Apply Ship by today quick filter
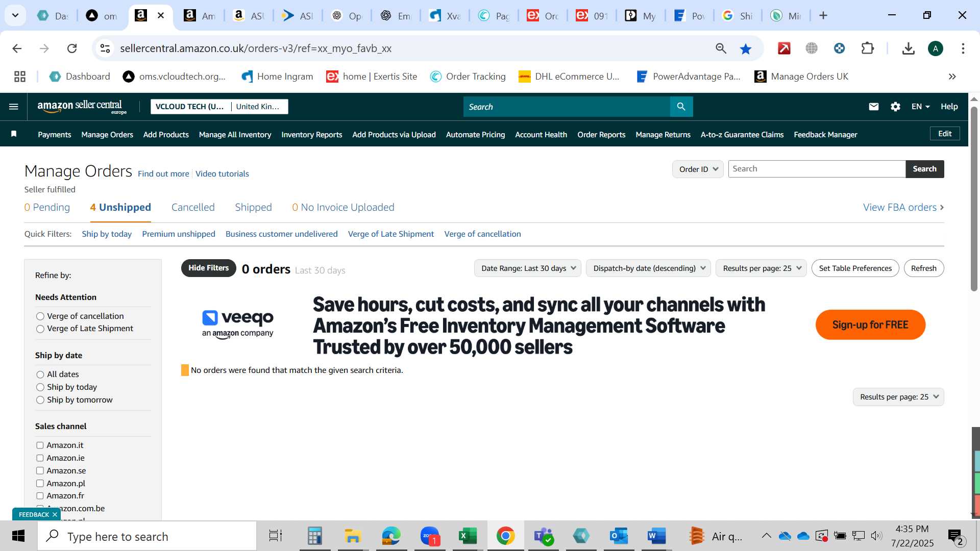The image size is (980, 551). (x=107, y=234)
